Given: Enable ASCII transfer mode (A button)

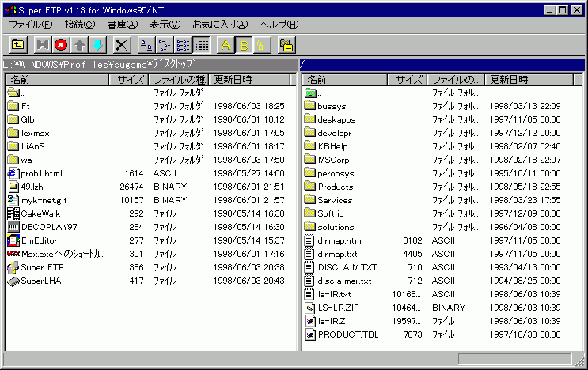Looking at the screenshot, I should 226,45.
